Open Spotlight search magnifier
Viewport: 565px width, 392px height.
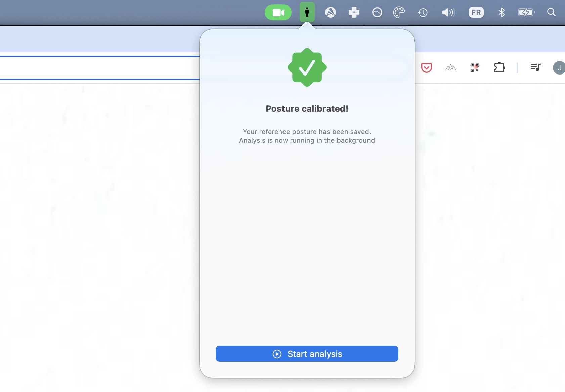(551, 12)
